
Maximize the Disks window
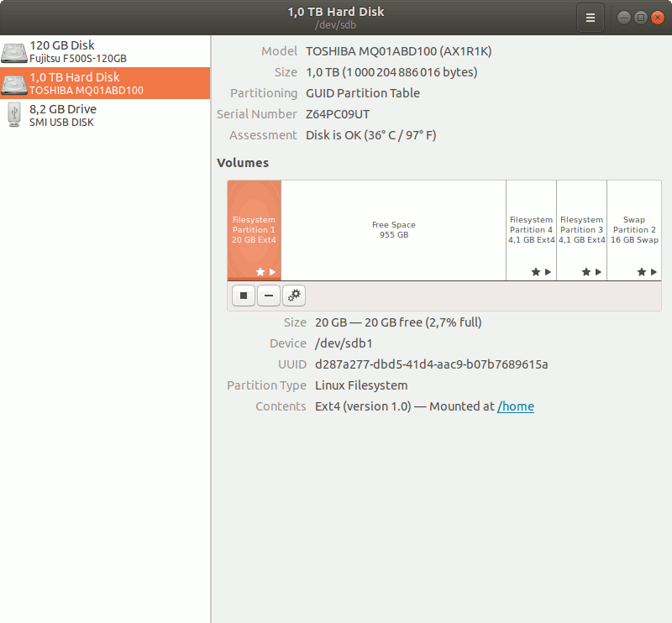pyautogui.click(x=640, y=17)
